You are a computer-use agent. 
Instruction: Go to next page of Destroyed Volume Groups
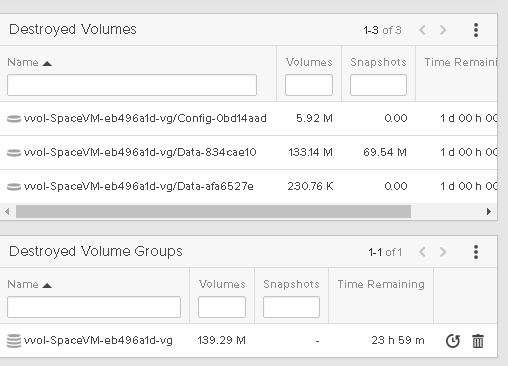443,252
